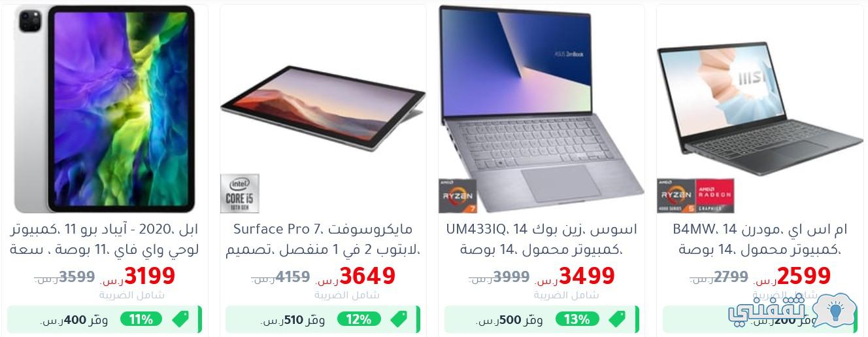This screenshot has height=337, width=868.
Task: Click the 11% discount badge
Action: pos(141,319)
